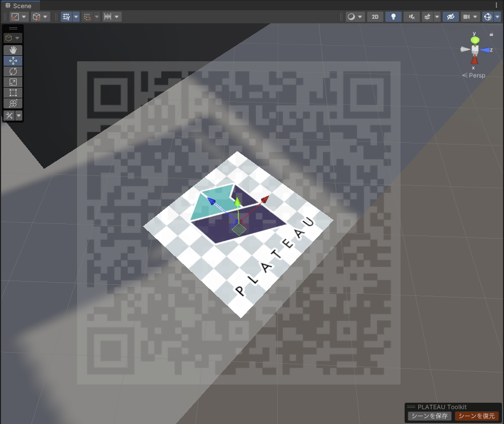Click the blue Z axis move arrow
504x424 pixels.
(x=211, y=201)
